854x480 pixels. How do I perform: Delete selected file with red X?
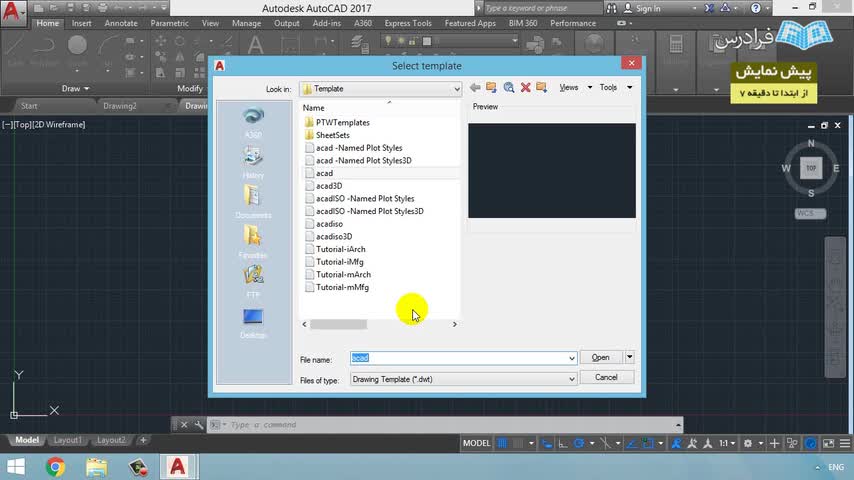point(526,88)
